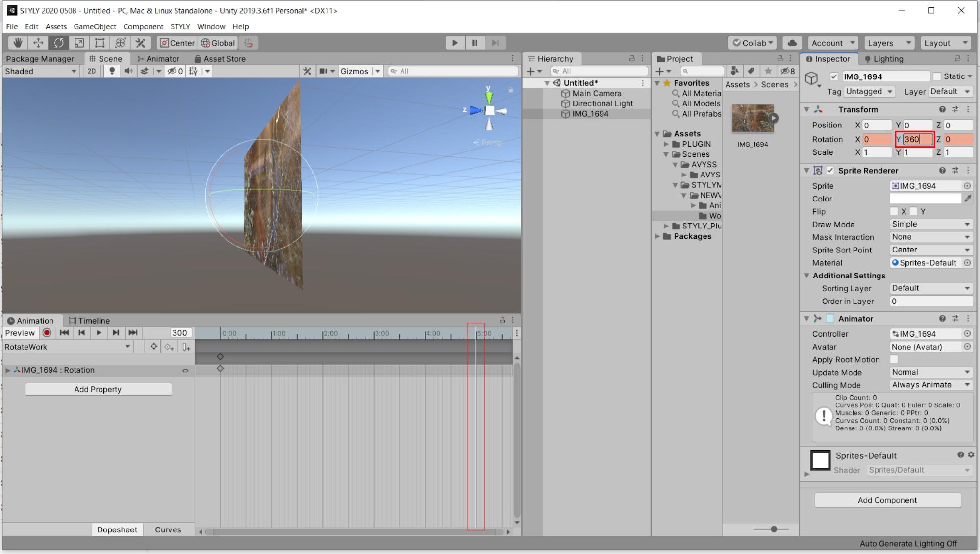Screen dimensions: 980x554
Task: Open the cloud services button
Action: [792, 43]
